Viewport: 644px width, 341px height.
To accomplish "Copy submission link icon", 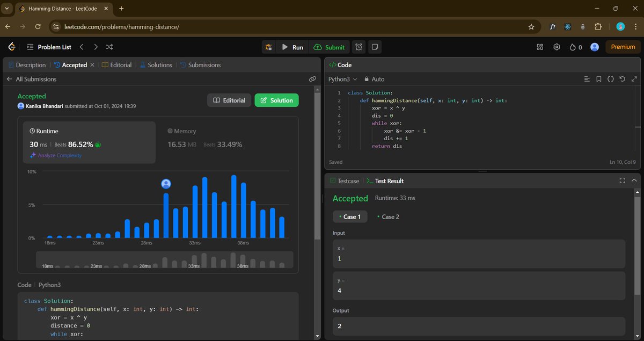I will [312, 79].
